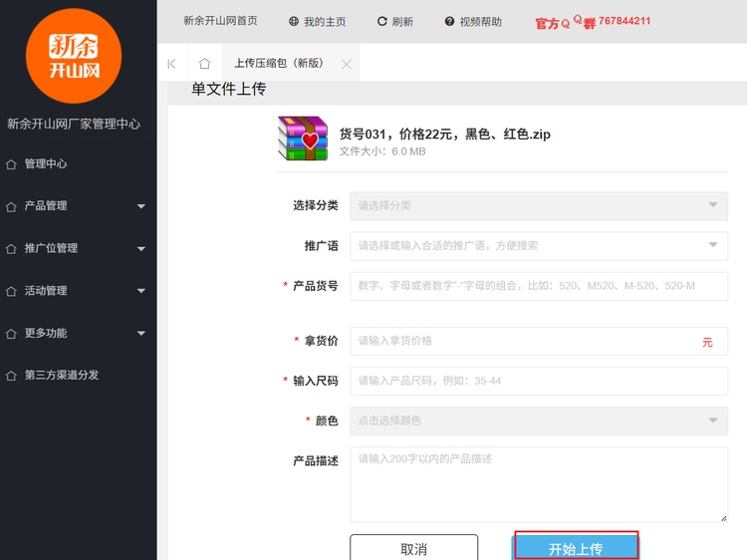The height and width of the screenshot is (560, 747).
Task: Expand 活动管理 sidebar menu
Action: (78, 291)
